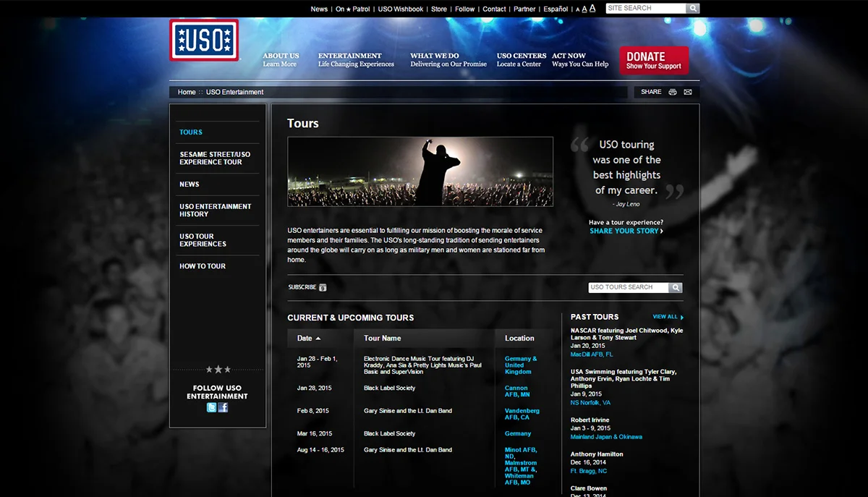
Task: Open the About Us menu
Action: click(281, 59)
